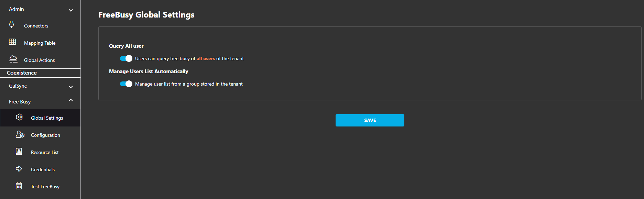
Task: Click the Connectors plug icon
Action: pos(12,25)
